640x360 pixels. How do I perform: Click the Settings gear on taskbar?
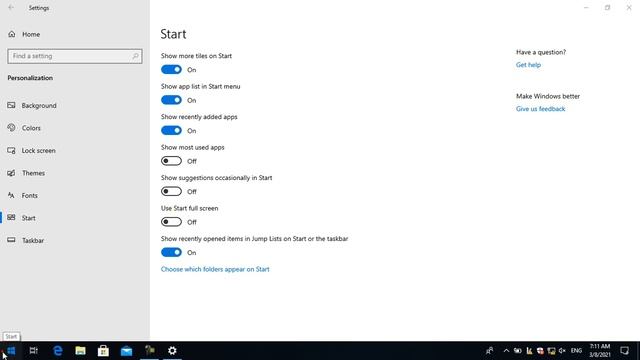[172, 351]
